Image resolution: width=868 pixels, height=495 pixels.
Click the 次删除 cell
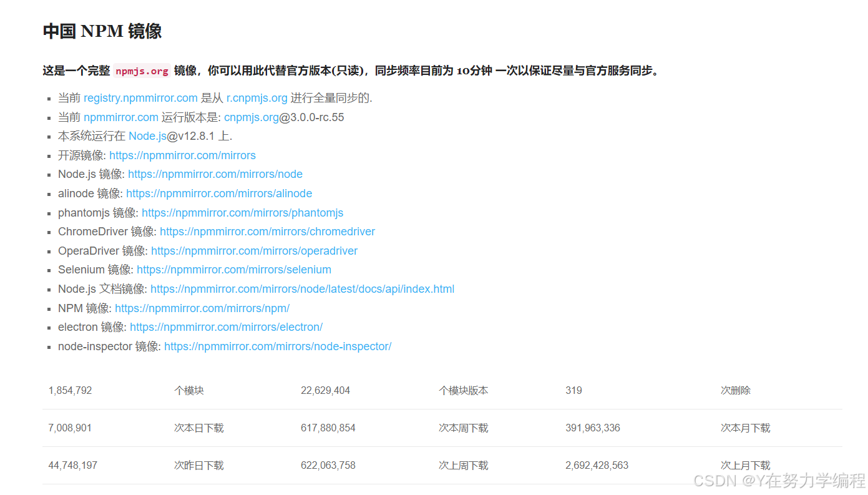point(736,391)
